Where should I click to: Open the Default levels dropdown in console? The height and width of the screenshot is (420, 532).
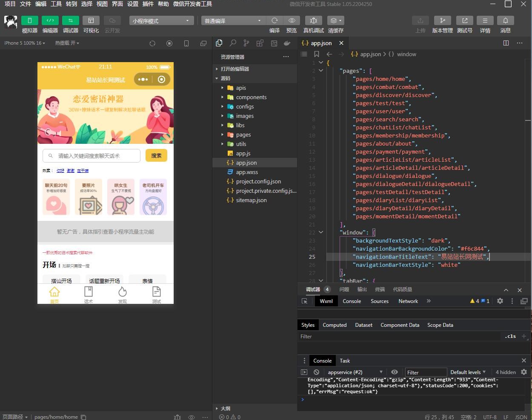point(468,372)
